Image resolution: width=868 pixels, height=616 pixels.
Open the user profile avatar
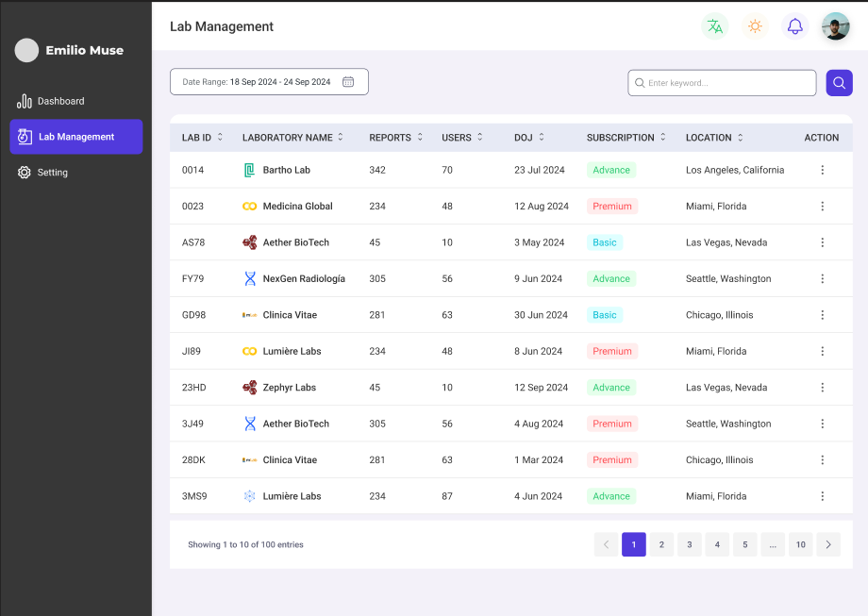tap(835, 26)
